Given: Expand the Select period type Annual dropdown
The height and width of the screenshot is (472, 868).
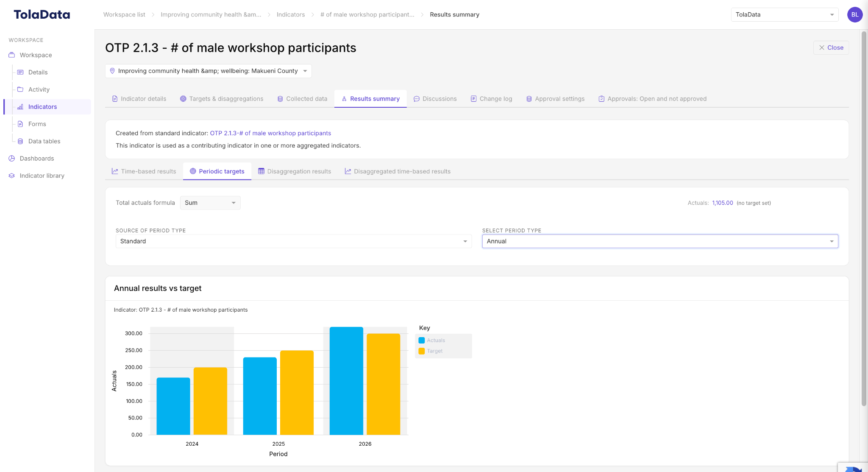Looking at the screenshot, I should [x=660, y=241].
